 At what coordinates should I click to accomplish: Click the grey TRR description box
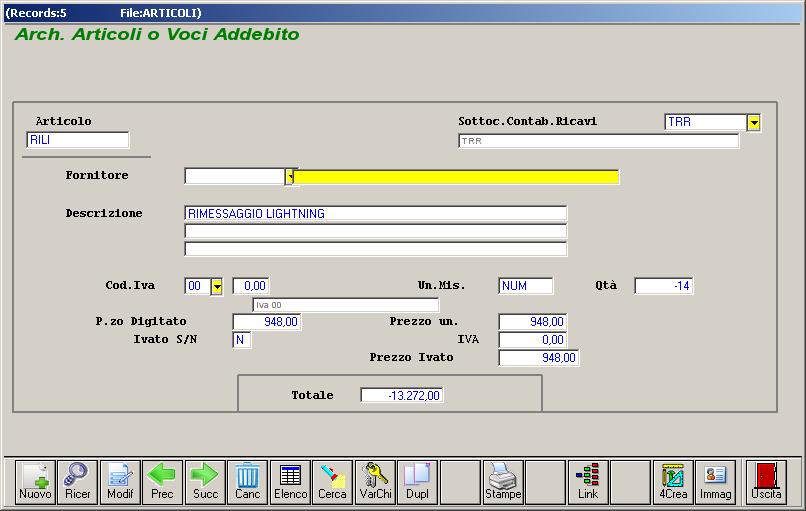[x=598, y=141]
